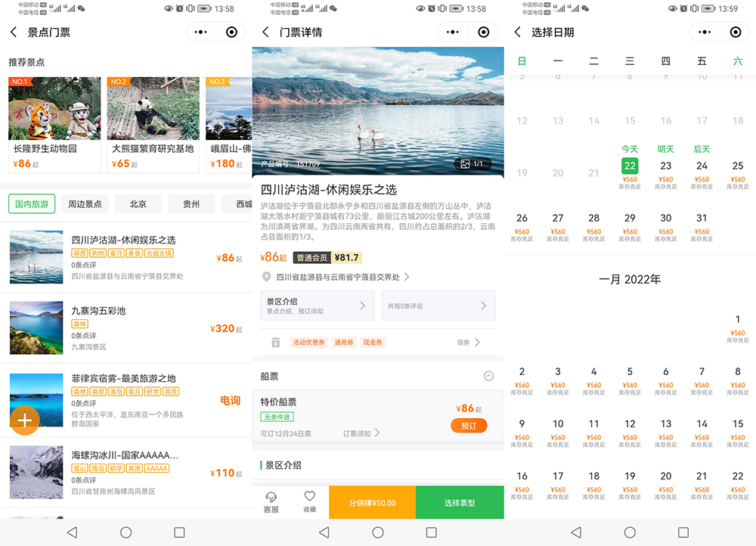
Task: Tap the back arrow on 选择日期 page
Action: tap(519, 32)
